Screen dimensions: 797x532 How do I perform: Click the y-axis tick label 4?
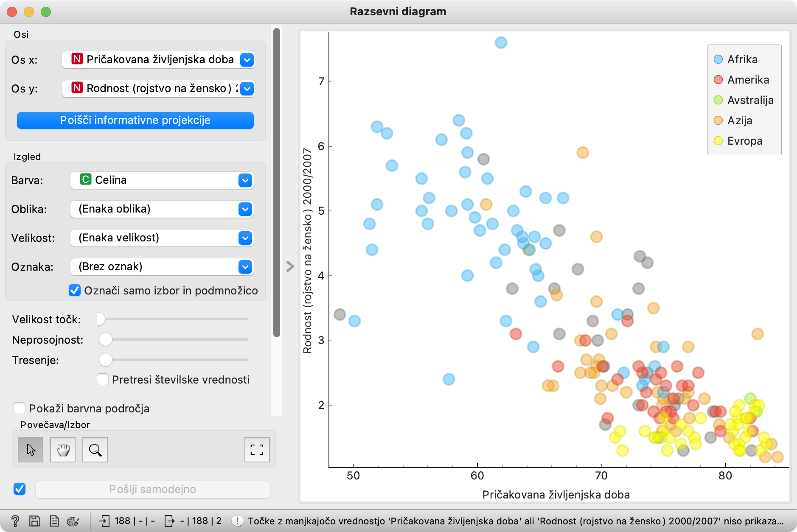(x=321, y=276)
